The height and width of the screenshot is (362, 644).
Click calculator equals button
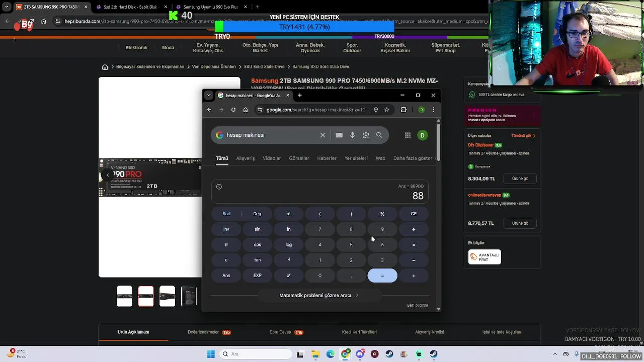click(x=382, y=276)
